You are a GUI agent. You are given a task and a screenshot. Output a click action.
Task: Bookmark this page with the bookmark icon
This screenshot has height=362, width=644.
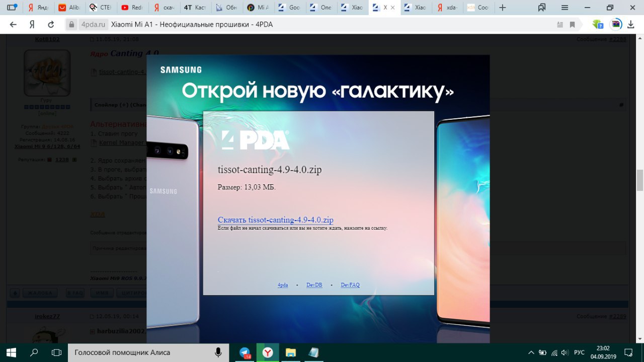pyautogui.click(x=573, y=25)
